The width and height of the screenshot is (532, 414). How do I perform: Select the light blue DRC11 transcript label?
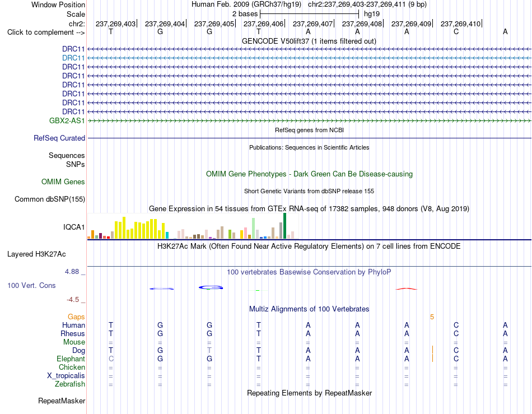click(73, 58)
